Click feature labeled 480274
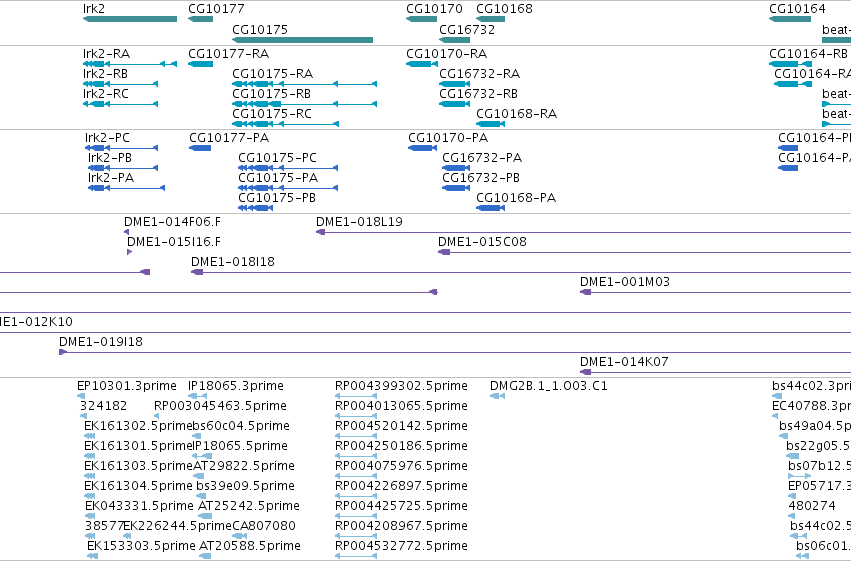Screen dimensions: 851x561 point(792,516)
